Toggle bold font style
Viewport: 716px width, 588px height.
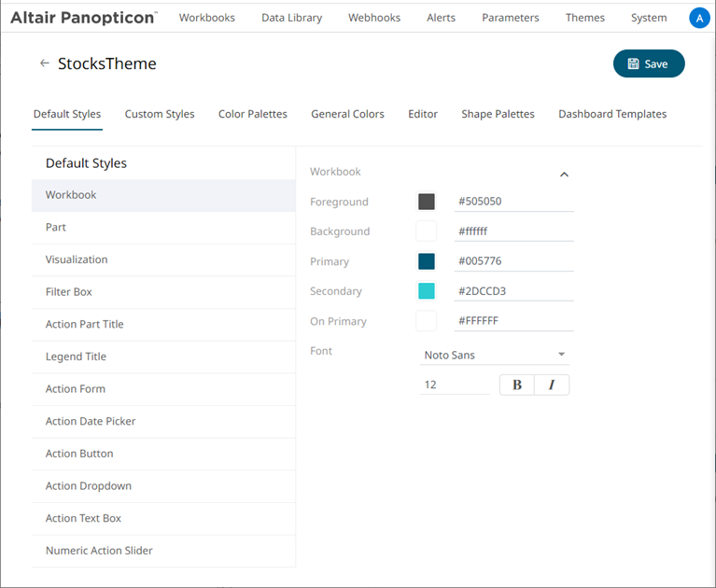[x=517, y=385]
